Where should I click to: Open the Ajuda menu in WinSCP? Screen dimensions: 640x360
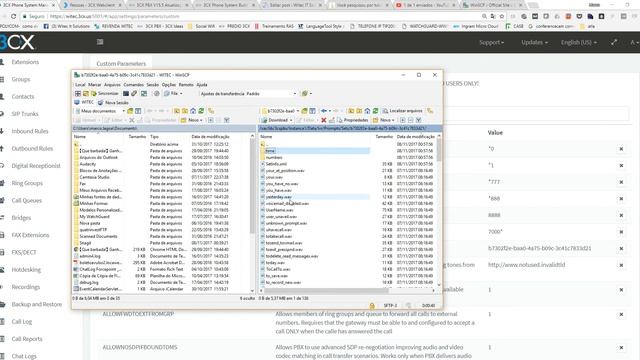coord(202,84)
